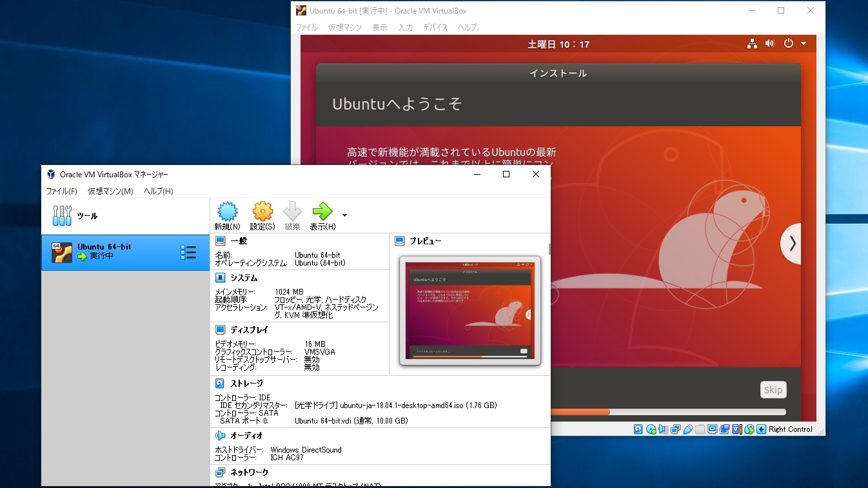
Task: Open デバイス menu in Ubuntu VM window
Action: (436, 28)
